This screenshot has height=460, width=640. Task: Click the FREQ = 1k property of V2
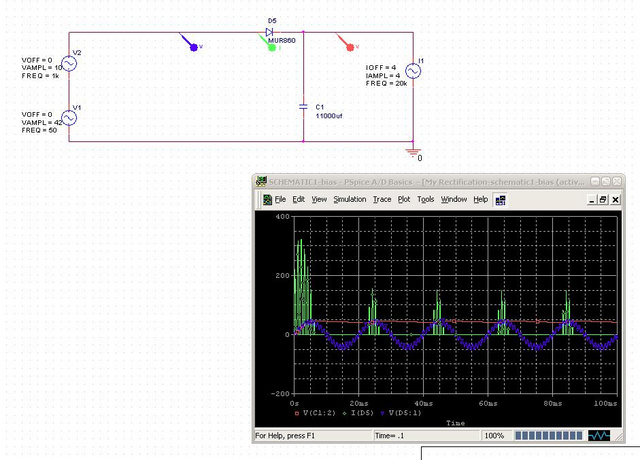pos(40,76)
